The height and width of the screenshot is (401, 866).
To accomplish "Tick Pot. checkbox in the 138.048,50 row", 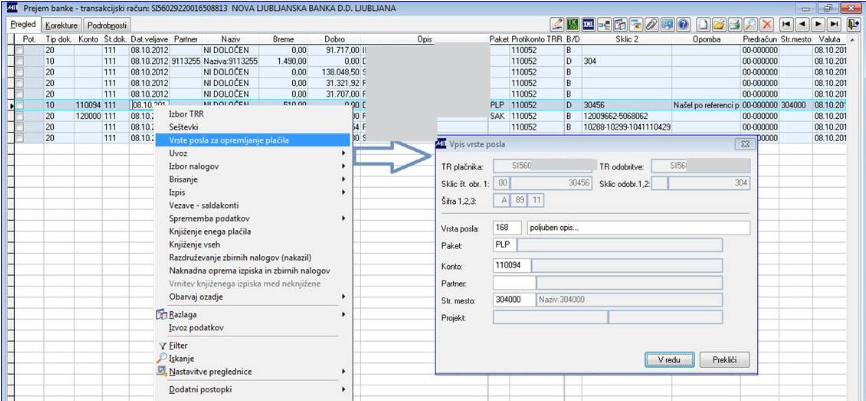I will click(x=19, y=72).
